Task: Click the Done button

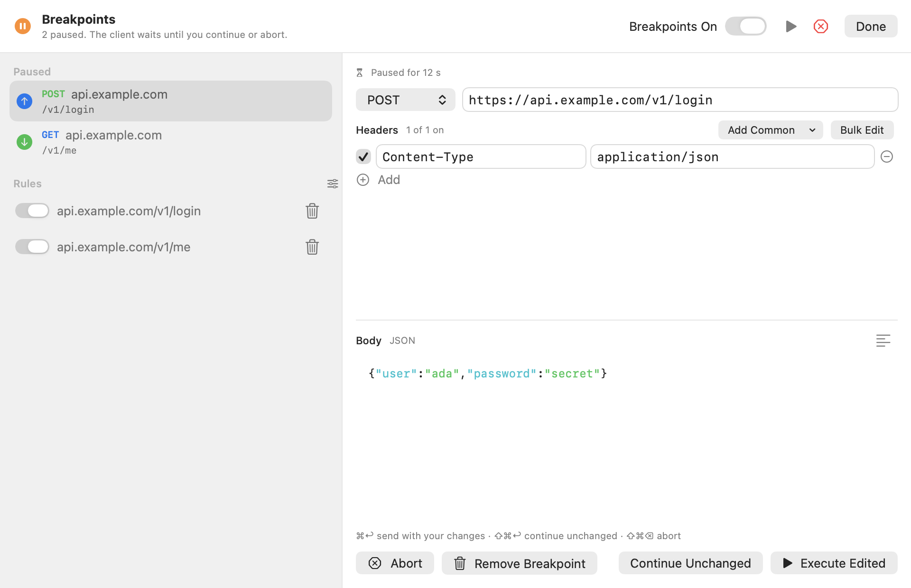Action: click(x=871, y=26)
